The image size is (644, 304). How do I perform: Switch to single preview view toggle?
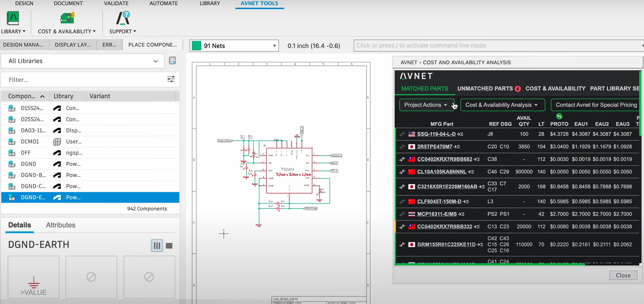(x=169, y=246)
